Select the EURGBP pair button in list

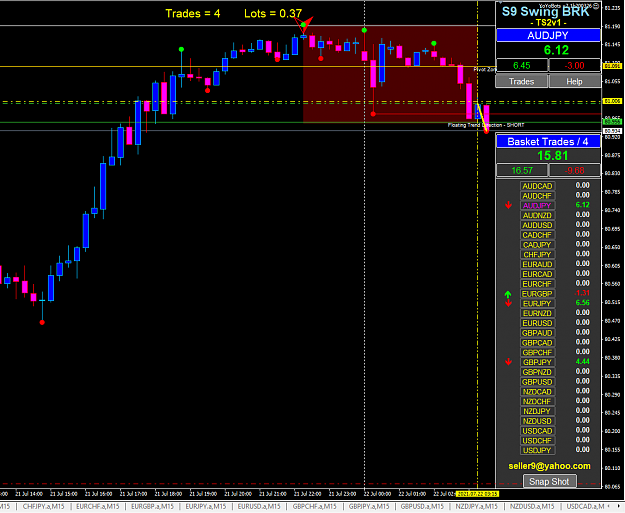(x=537, y=294)
